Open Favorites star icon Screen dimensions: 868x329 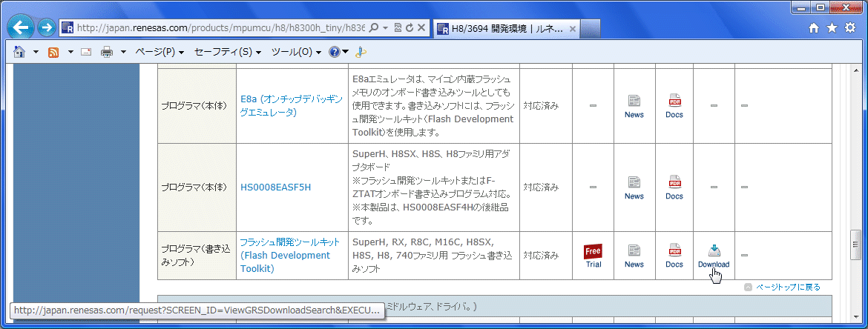(x=832, y=28)
